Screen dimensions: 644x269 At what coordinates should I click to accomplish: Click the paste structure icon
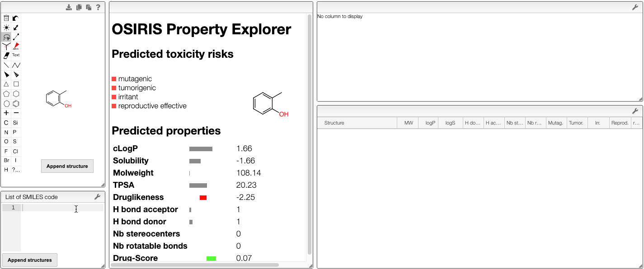(89, 7)
